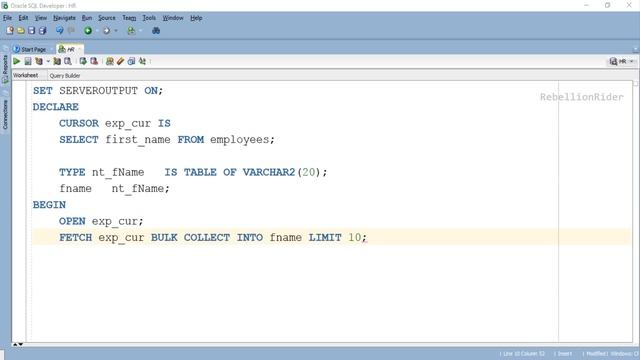Click the TYPE nt_fName declaration line
The image size is (640, 360).
pyautogui.click(x=193, y=172)
